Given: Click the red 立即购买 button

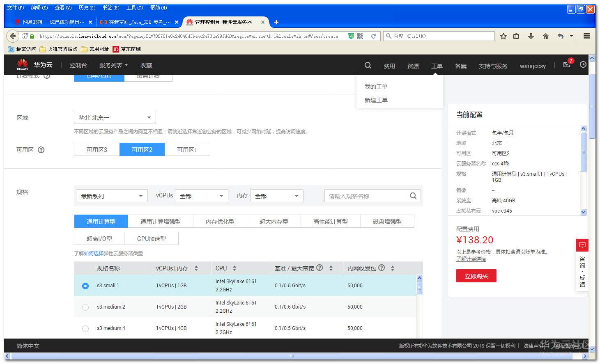Looking at the screenshot, I should click(x=476, y=276).
